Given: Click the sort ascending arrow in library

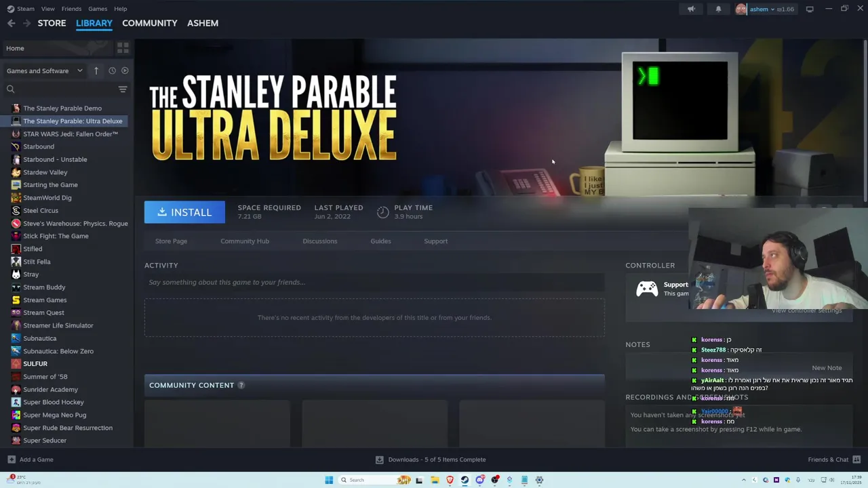Looking at the screenshot, I should tap(96, 70).
